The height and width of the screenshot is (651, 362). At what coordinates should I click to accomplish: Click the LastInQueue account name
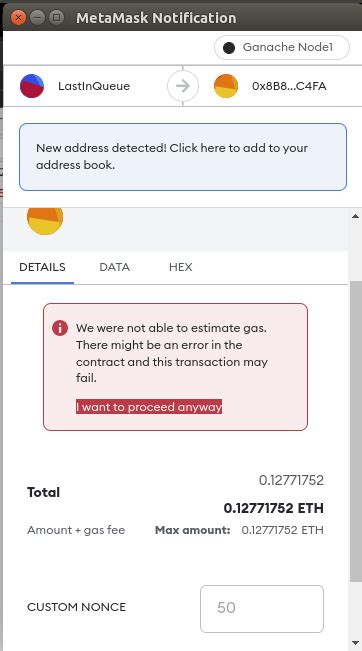94,86
